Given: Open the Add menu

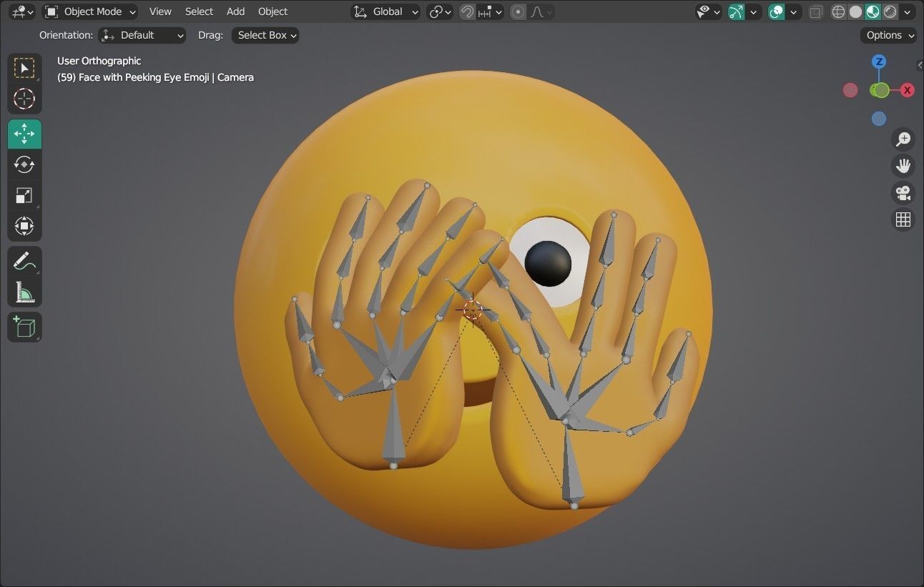Looking at the screenshot, I should (235, 11).
